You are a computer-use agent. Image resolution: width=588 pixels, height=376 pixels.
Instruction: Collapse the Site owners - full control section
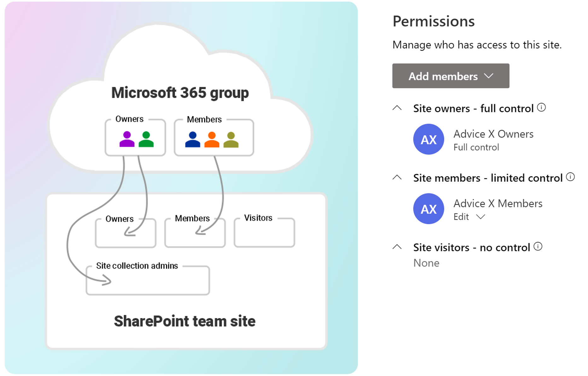[397, 108]
